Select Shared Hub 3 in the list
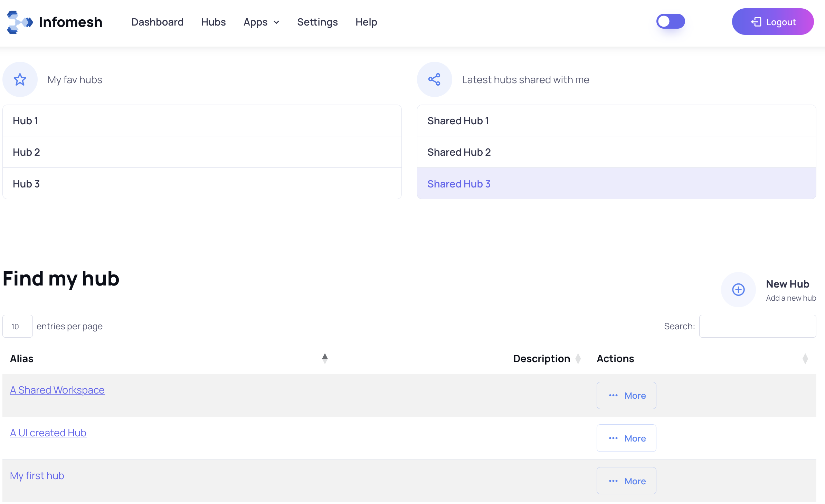Screen dimensions: 825x504 [459, 184]
